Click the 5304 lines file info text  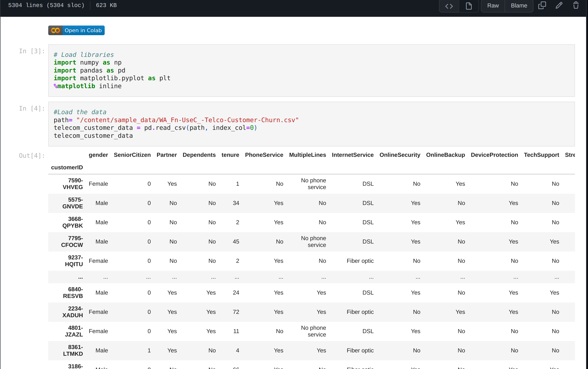(x=46, y=5)
